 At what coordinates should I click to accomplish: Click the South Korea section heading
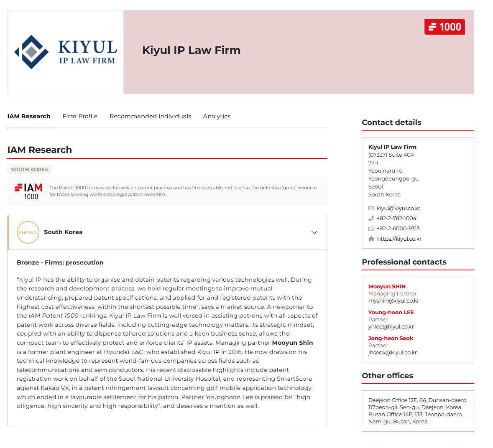pos(63,232)
